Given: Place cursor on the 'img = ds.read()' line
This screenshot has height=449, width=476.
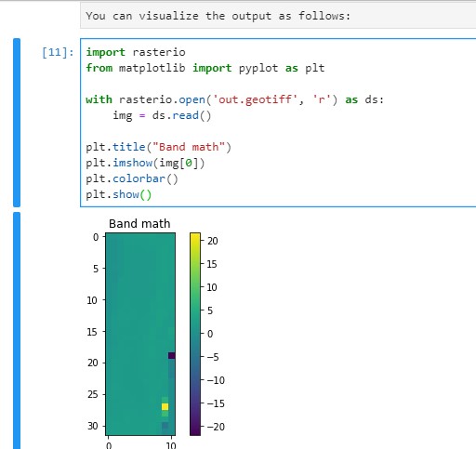Looking at the screenshot, I should [x=162, y=115].
